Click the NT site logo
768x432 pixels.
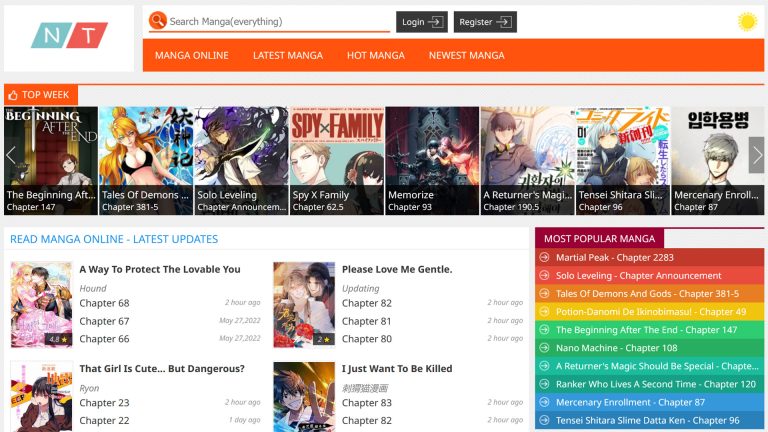point(69,35)
